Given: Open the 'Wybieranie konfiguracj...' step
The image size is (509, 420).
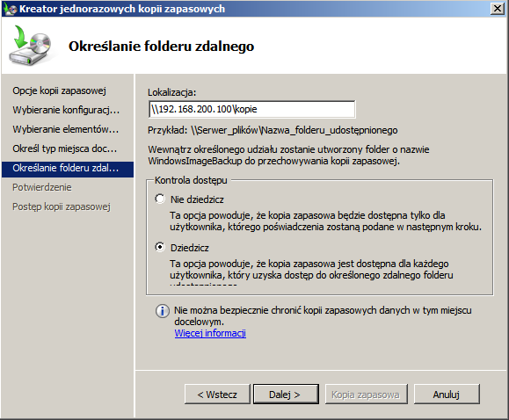Looking at the screenshot, I should click(x=66, y=110).
